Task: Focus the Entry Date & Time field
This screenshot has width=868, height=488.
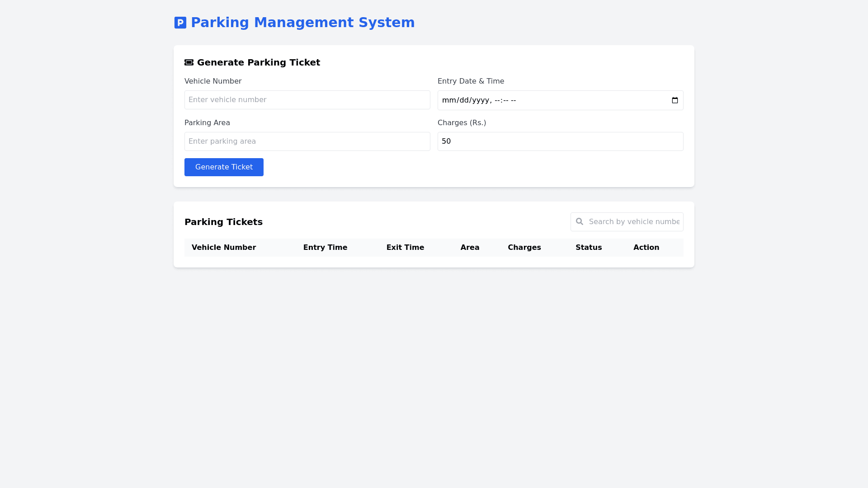Action: click(x=542, y=100)
